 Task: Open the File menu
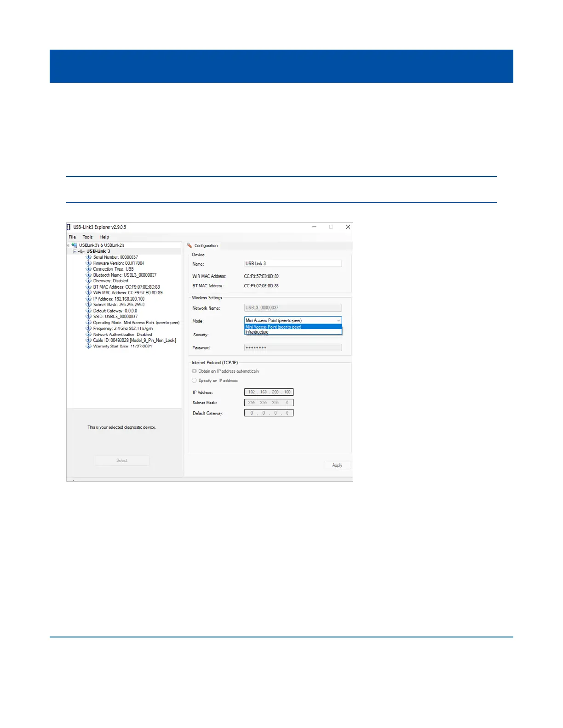tap(72, 237)
